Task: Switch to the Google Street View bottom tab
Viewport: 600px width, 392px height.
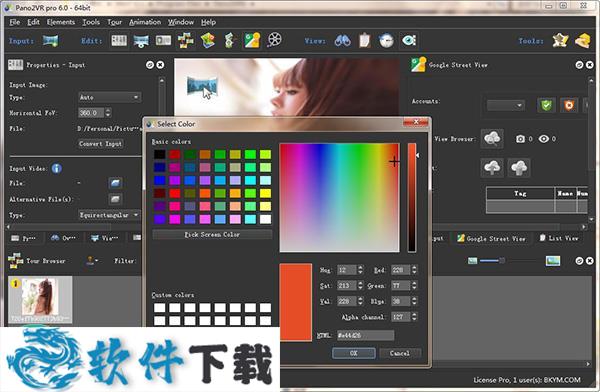Action: pos(491,238)
